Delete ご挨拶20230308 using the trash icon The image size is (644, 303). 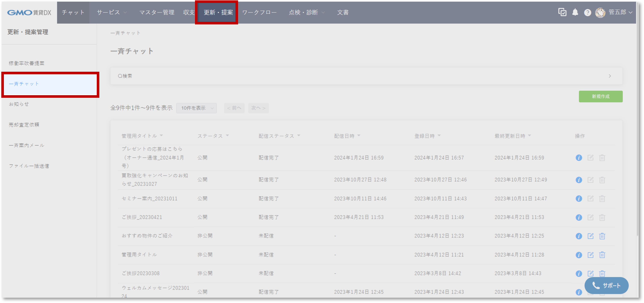pyautogui.click(x=602, y=273)
